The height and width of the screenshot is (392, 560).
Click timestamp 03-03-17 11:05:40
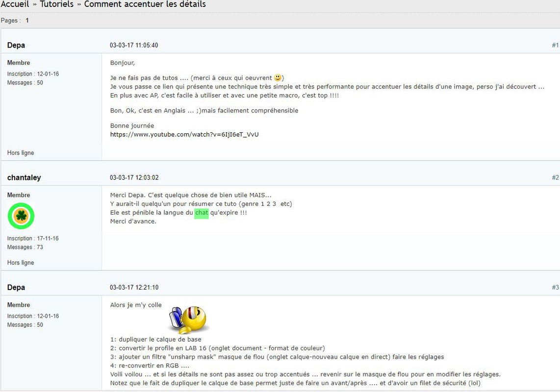[x=134, y=46]
